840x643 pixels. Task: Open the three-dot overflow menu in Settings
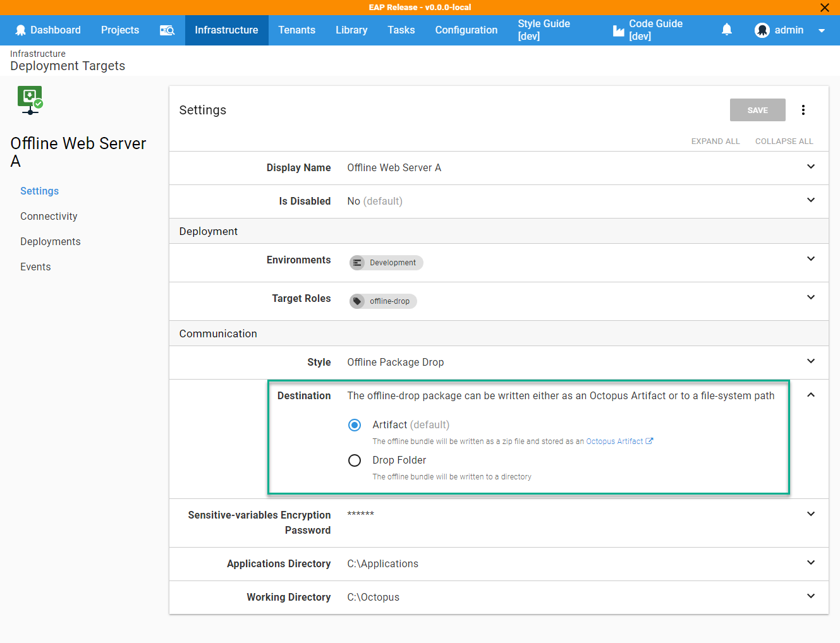[x=803, y=110]
